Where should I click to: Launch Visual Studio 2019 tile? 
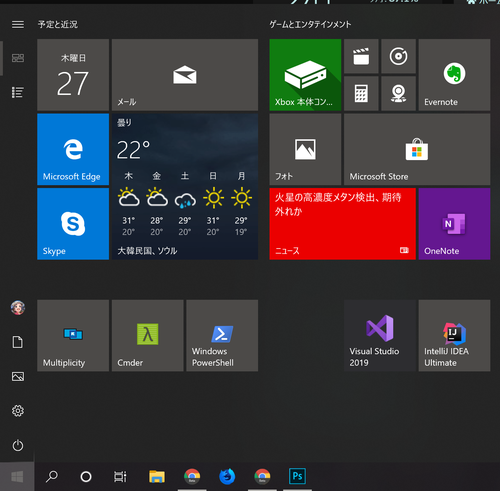coord(380,335)
